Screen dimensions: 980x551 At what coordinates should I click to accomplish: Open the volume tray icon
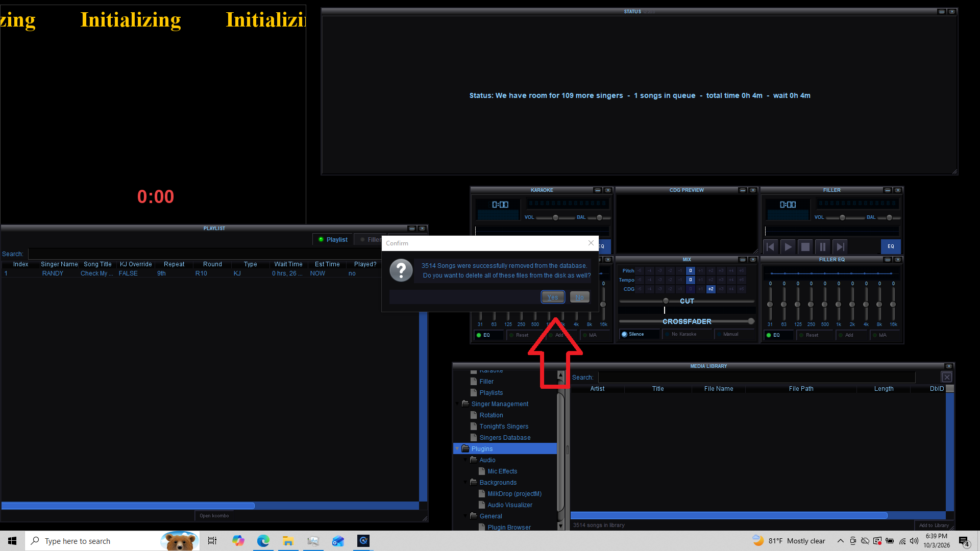pyautogui.click(x=914, y=541)
